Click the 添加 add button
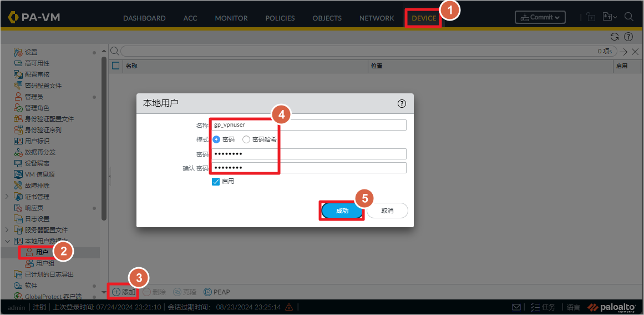The image size is (644, 315). tap(124, 292)
